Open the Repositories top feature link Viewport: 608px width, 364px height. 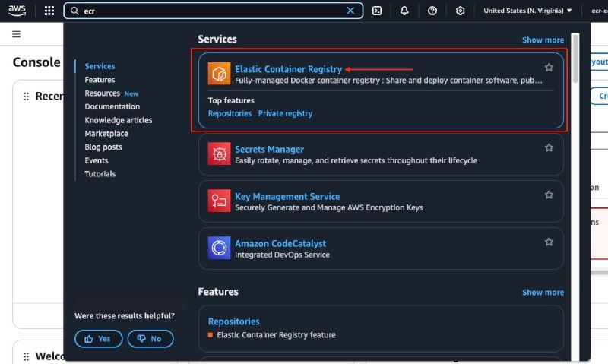click(x=230, y=113)
